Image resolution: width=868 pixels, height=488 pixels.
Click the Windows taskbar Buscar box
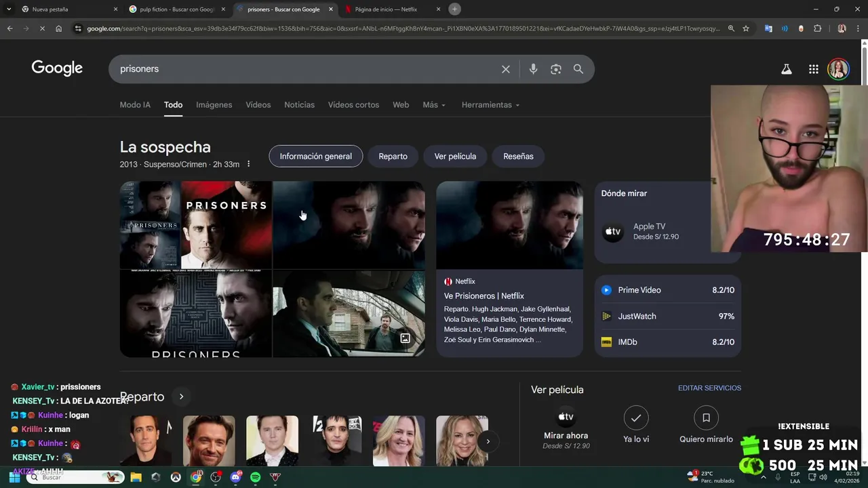point(76,477)
